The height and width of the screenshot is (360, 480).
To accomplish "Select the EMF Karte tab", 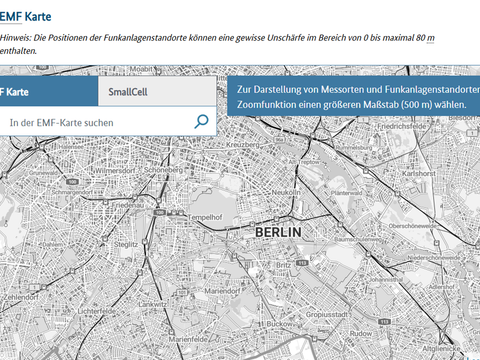I will pyautogui.click(x=49, y=91).
